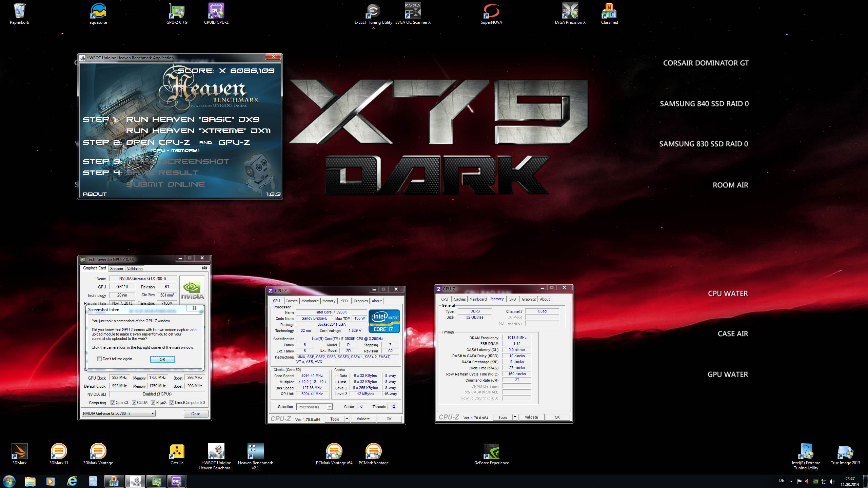Click OK in Screenshot taken dialog
The image size is (868, 488).
162,359
